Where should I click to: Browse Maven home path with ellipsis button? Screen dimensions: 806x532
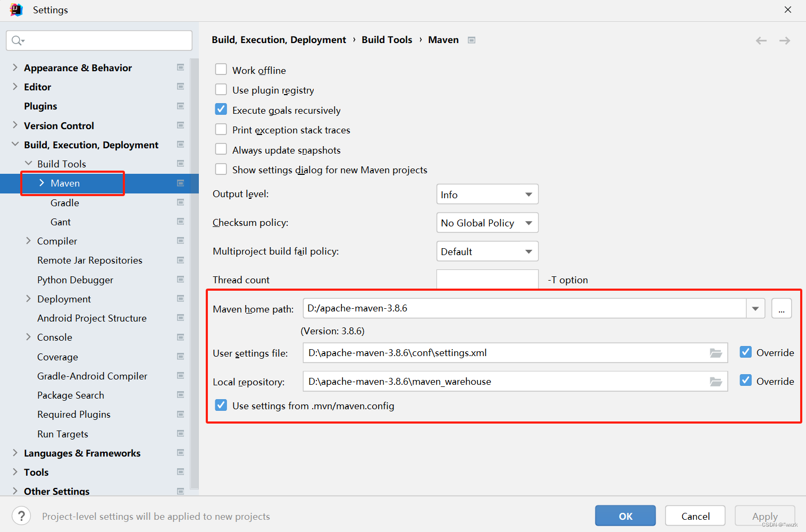[782, 308]
